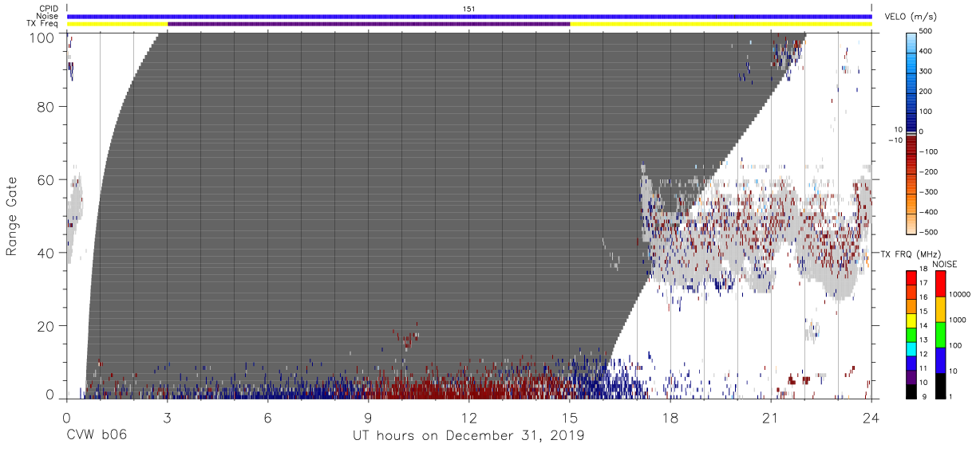Click the NOISE legend title

coord(945,264)
